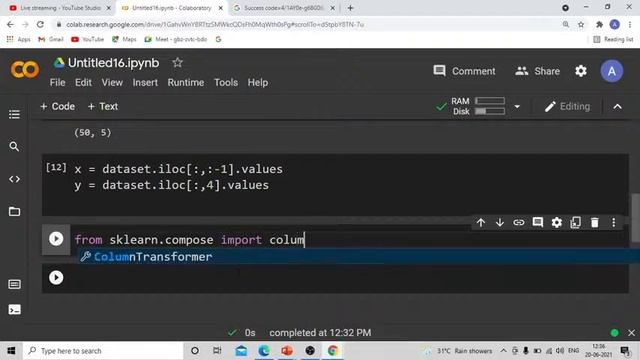Viewport: 640px width, 360px height.
Task: Open cell editor settings gear icon
Action: pos(557,222)
